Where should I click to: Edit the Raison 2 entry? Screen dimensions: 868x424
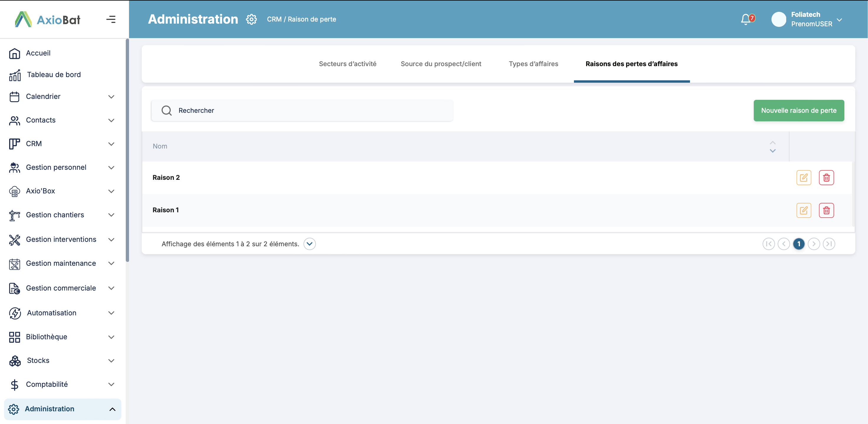[803, 178]
